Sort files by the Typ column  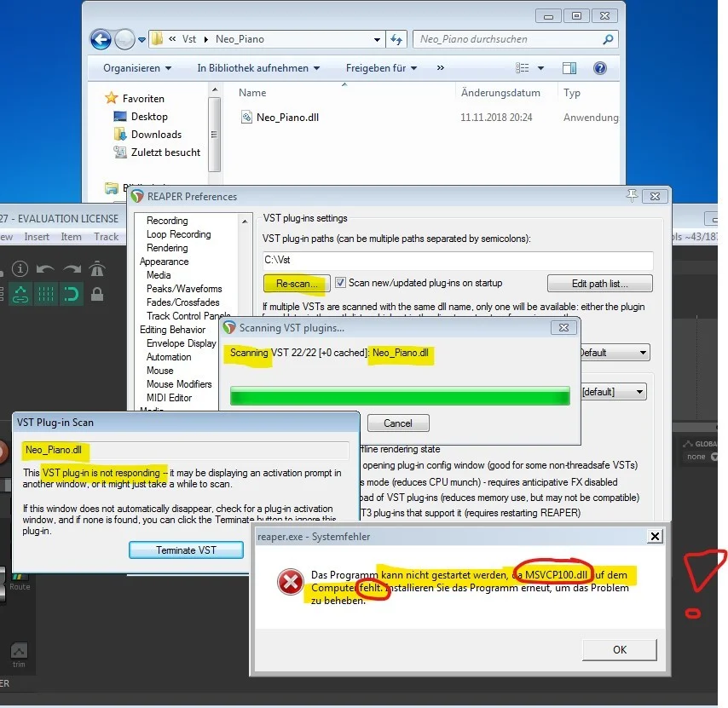coord(572,93)
